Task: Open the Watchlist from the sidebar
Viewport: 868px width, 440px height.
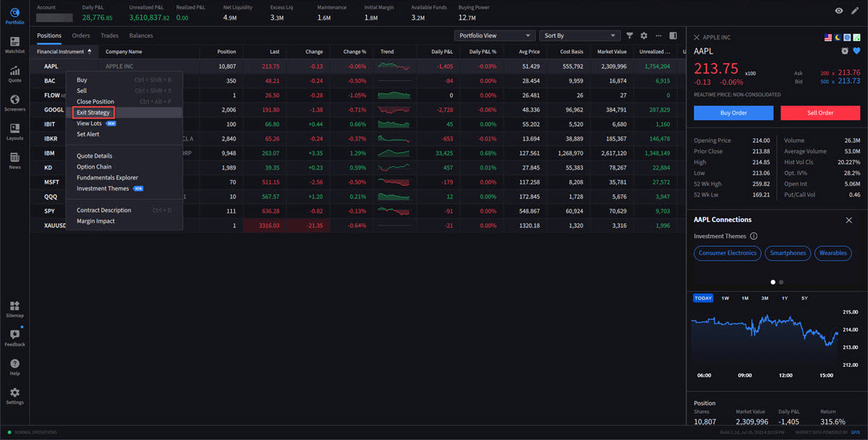Action: [14, 45]
